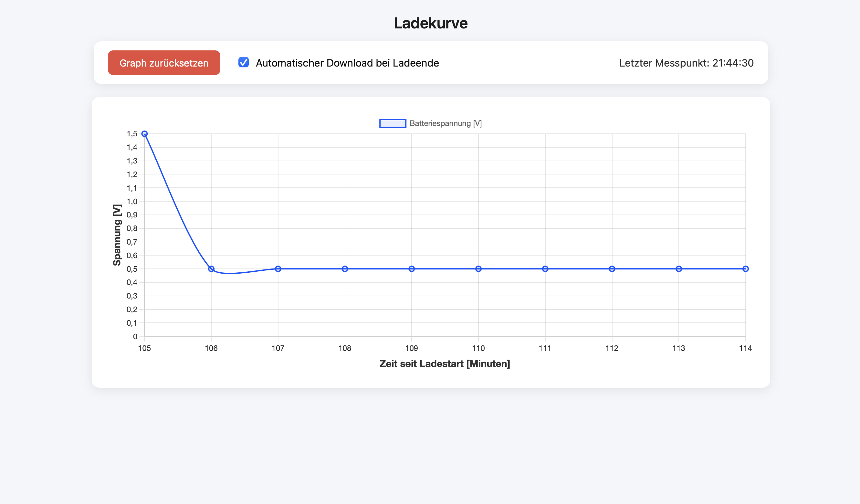The image size is (860, 504).
Task: Click the Automatischer Download bei Ladeende label
Action: click(x=347, y=63)
